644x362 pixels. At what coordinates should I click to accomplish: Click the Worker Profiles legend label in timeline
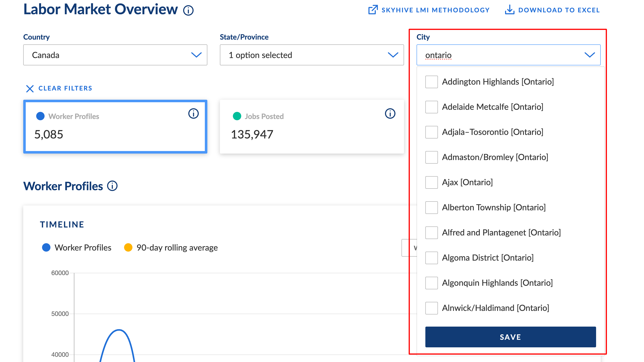[83, 248]
